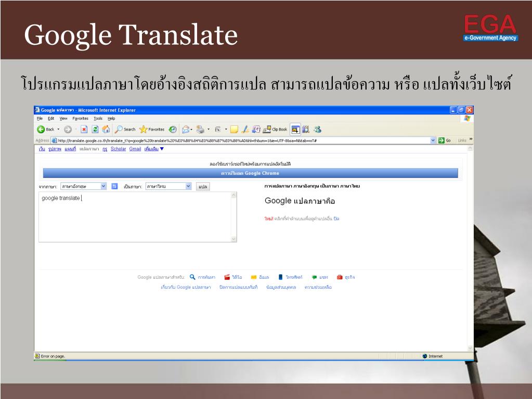This screenshot has width=532, height=399.
Task: Open the Tools menu
Action: 98,119
